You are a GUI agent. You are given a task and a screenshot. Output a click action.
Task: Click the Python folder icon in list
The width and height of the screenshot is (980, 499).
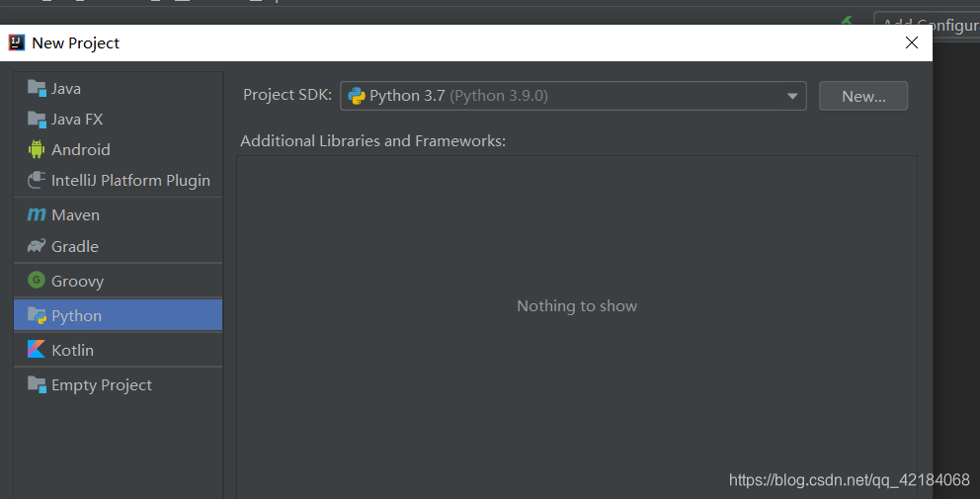click(37, 315)
